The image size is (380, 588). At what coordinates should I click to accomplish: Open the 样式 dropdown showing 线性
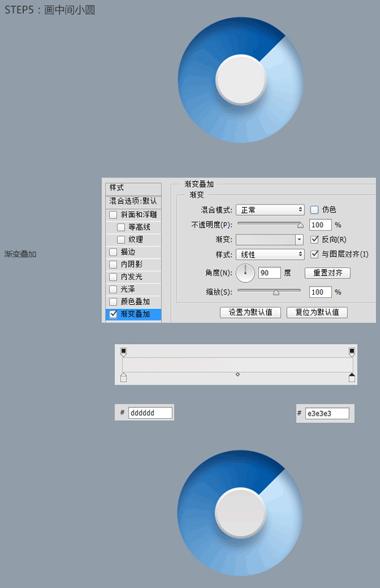tap(270, 255)
